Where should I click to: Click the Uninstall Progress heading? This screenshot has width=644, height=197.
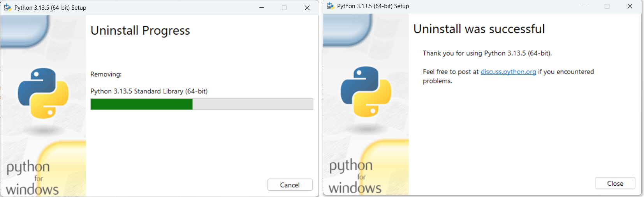[140, 30]
